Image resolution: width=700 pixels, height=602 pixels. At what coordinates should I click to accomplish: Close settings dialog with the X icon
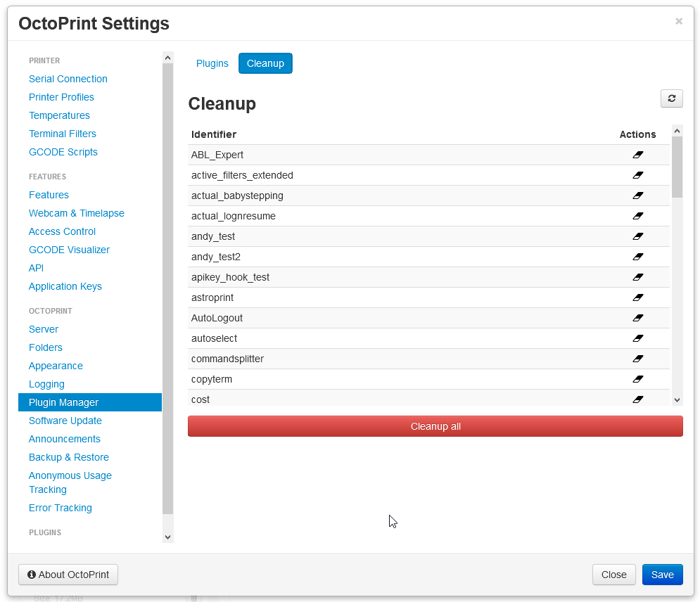tap(679, 21)
